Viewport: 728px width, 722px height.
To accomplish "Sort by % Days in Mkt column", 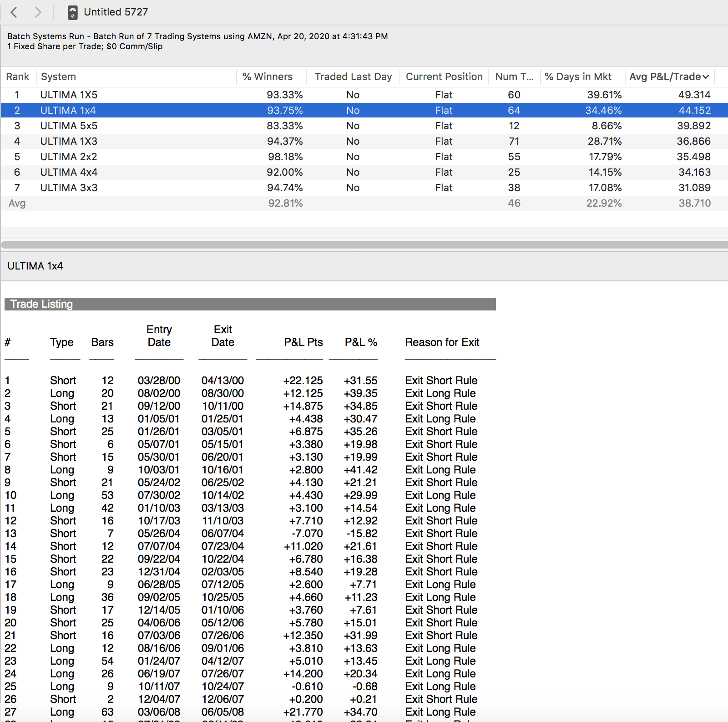I will click(x=578, y=77).
